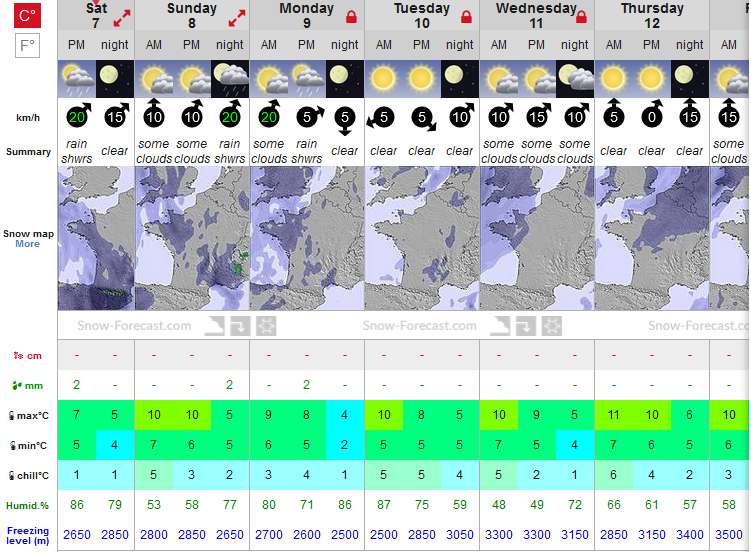Select Sunday AM max temperature 10 cell
Screen dimensions: 751x552
154,415
